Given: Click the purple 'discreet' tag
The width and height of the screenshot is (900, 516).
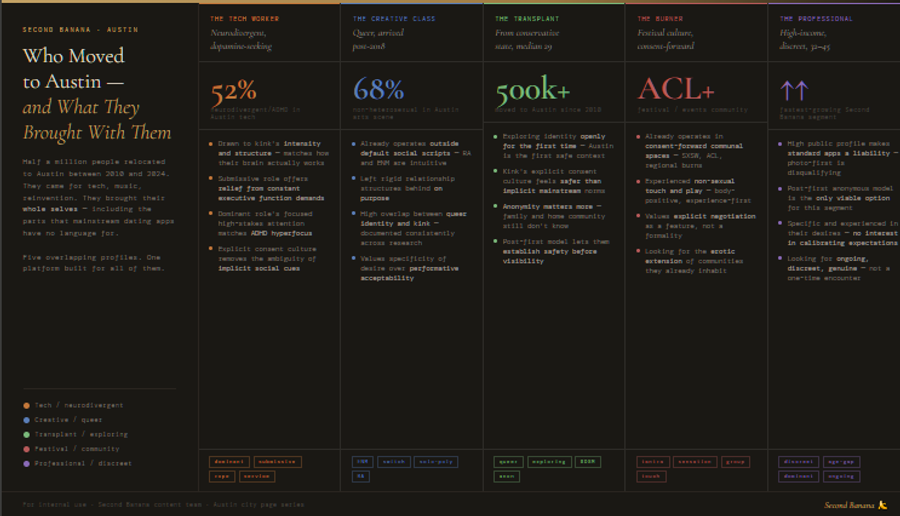Looking at the screenshot, I should (x=798, y=461).
